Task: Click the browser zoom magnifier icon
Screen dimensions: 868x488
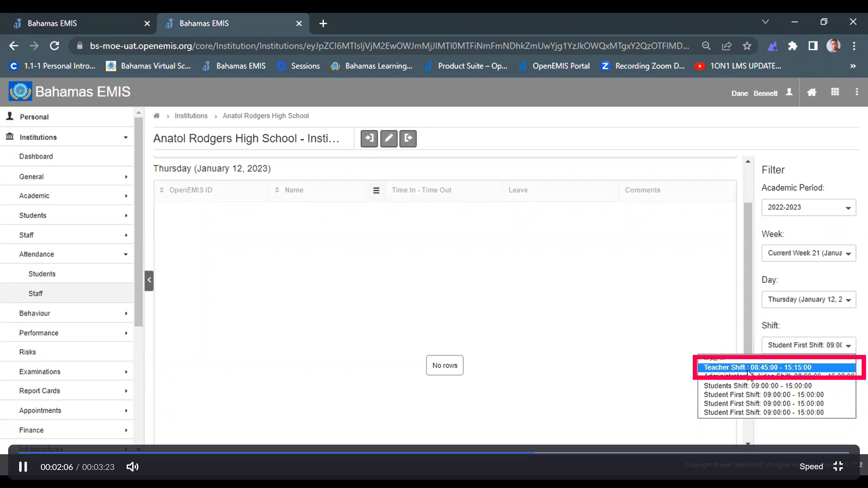Action: (x=706, y=46)
